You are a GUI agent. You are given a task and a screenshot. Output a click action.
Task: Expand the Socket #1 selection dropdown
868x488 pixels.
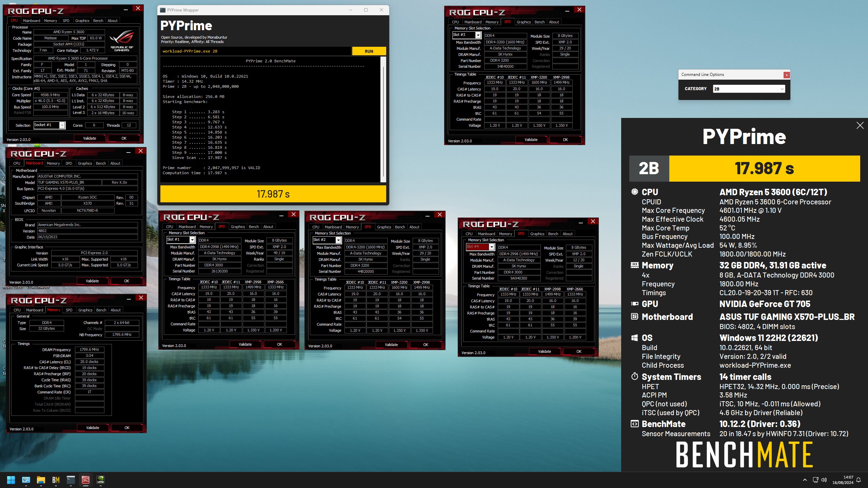62,125
